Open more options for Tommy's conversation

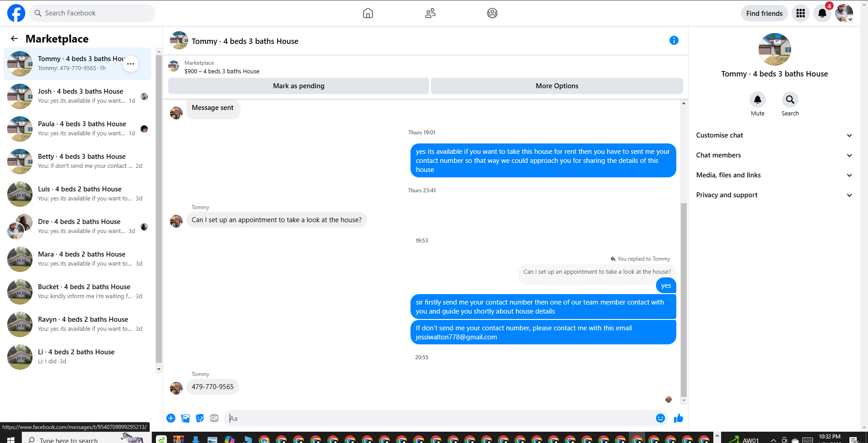[x=131, y=64]
